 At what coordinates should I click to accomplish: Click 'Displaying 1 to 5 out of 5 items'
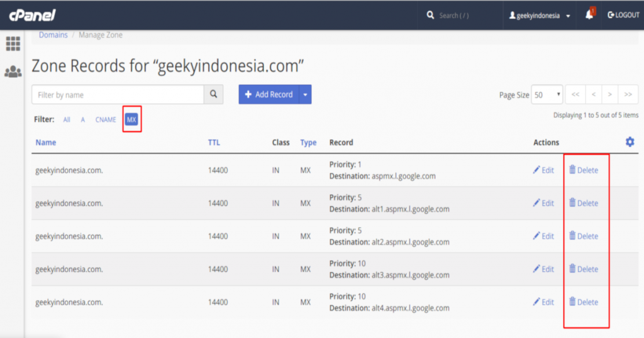pos(596,115)
